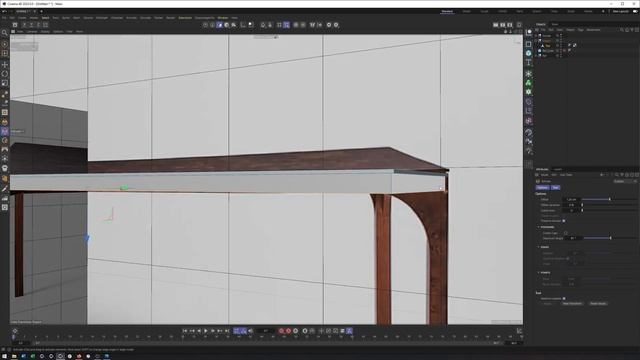Toggle the Preserve Groups checkbox

pyautogui.click(x=564, y=221)
